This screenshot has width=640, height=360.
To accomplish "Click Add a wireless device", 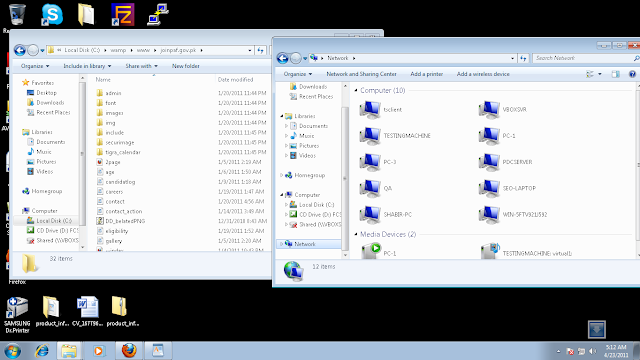I will click(483, 74).
